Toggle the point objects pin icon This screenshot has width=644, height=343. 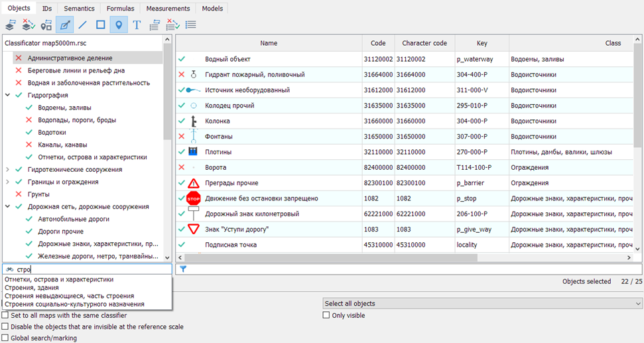pyautogui.click(x=119, y=25)
